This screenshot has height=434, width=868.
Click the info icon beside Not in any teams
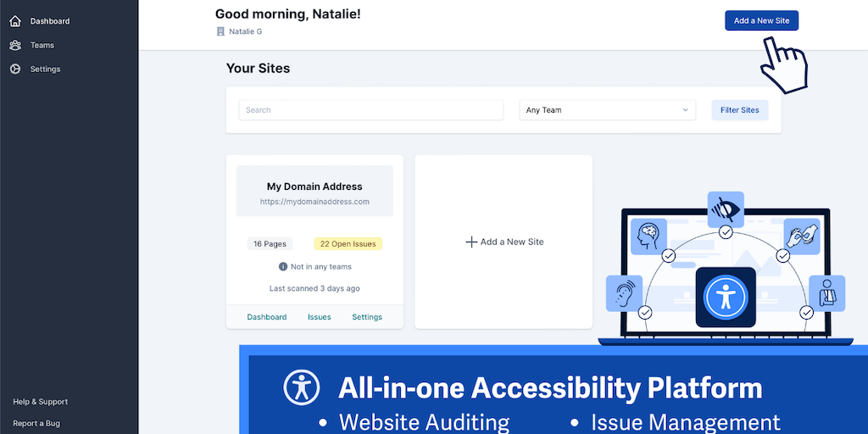(283, 266)
